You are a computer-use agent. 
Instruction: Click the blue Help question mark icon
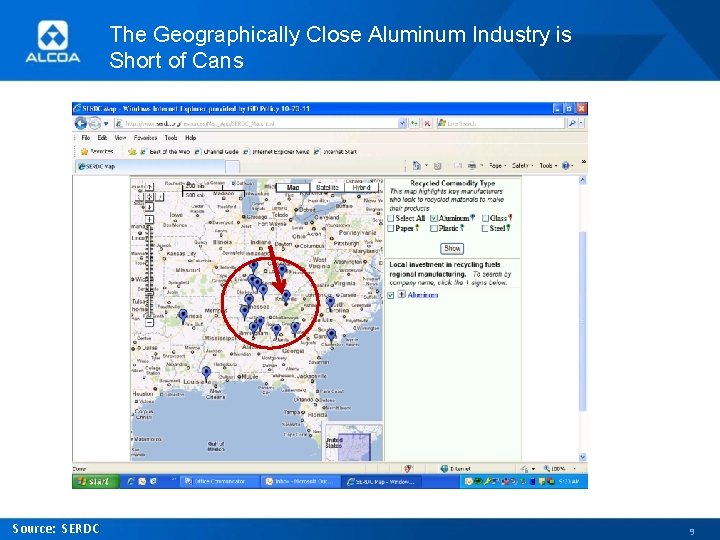click(x=566, y=165)
